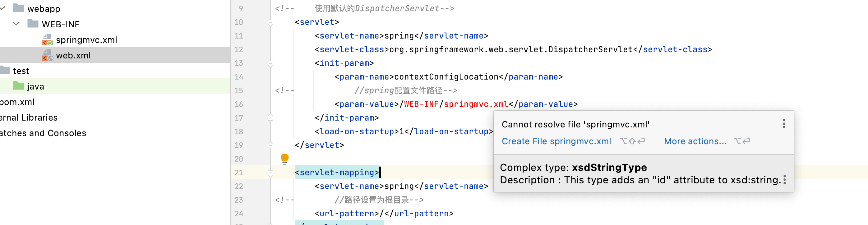868x225 pixels.
Task: Click the springmvc.xml file icon
Action: (47, 40)
